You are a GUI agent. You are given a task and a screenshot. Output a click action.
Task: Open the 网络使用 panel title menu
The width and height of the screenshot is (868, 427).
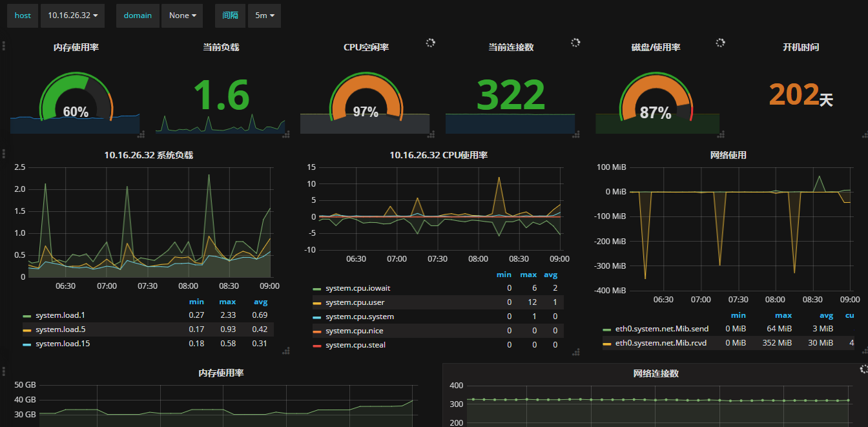click(x=728, y=155)
